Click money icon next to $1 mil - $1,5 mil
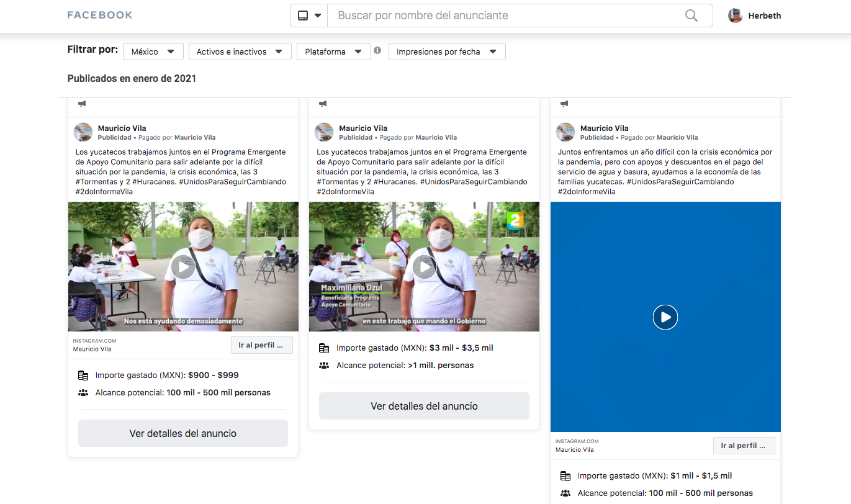851x504 pixels. point(565,476)
